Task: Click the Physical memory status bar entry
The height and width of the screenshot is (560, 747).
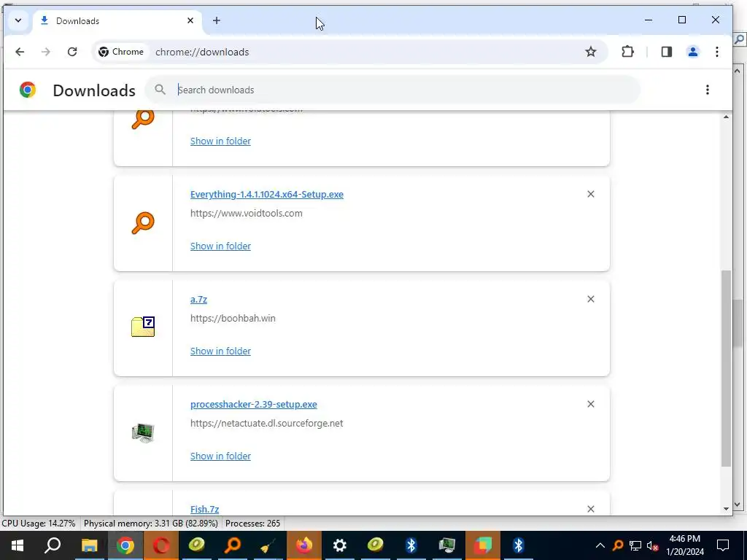Action: [150, 524]
